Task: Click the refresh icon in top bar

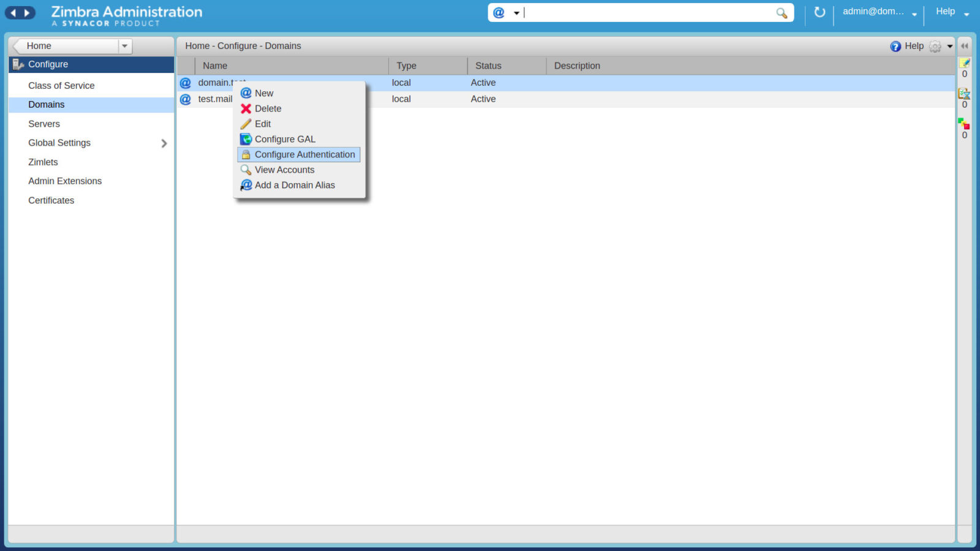Action: pyautogui.click(x=820, y=12)
